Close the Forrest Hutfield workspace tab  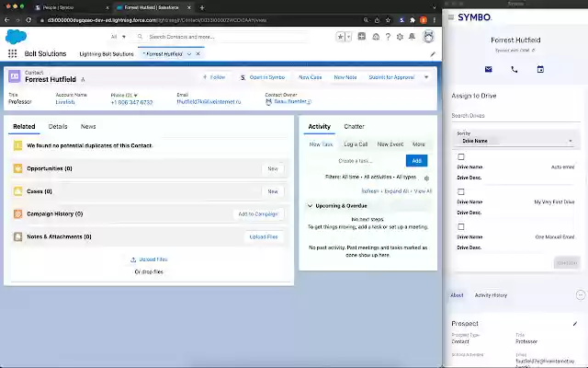click(x=198, y=54)
